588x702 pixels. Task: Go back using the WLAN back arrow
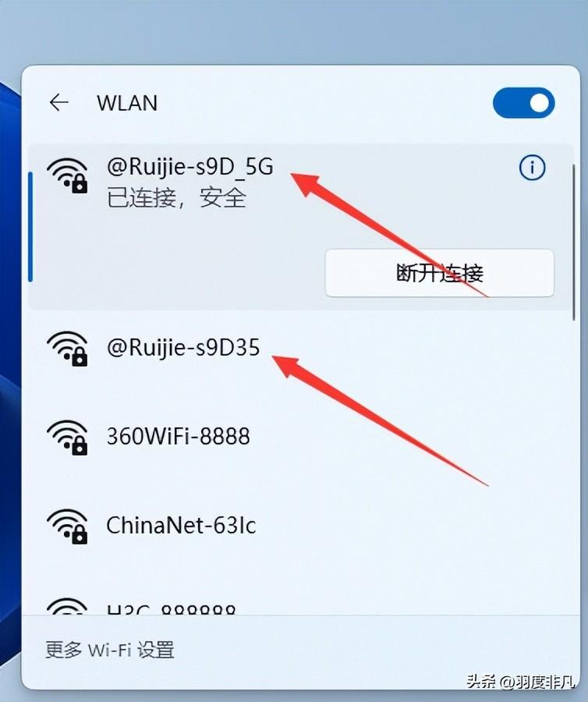[59, 102]
